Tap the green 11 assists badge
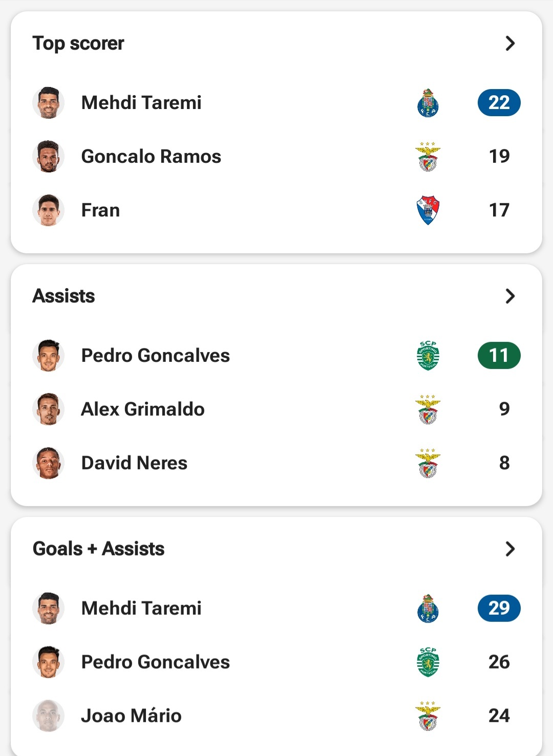 click(x=499, y=356)
